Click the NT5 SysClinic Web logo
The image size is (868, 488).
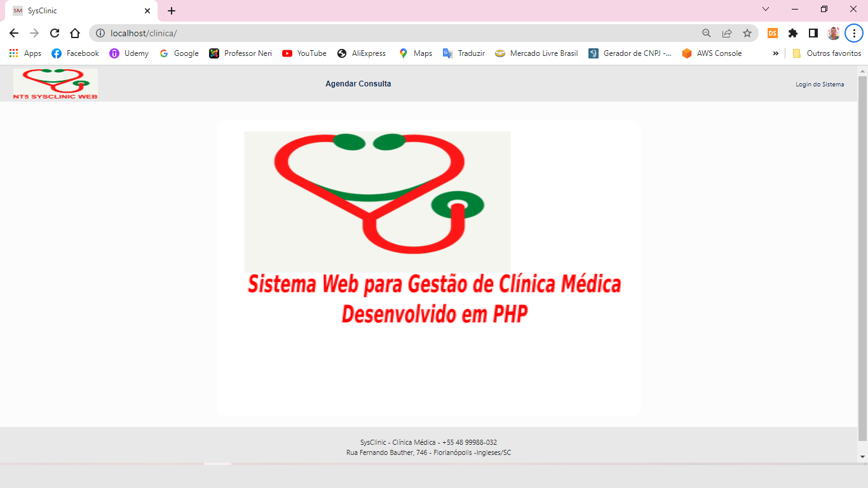(56, 84)
